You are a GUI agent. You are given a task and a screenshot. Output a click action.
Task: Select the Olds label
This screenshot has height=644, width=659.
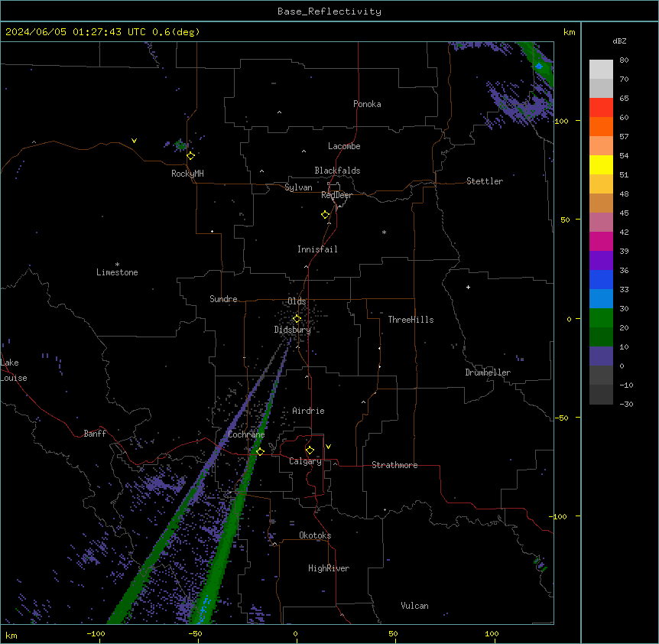pos(297,301)
